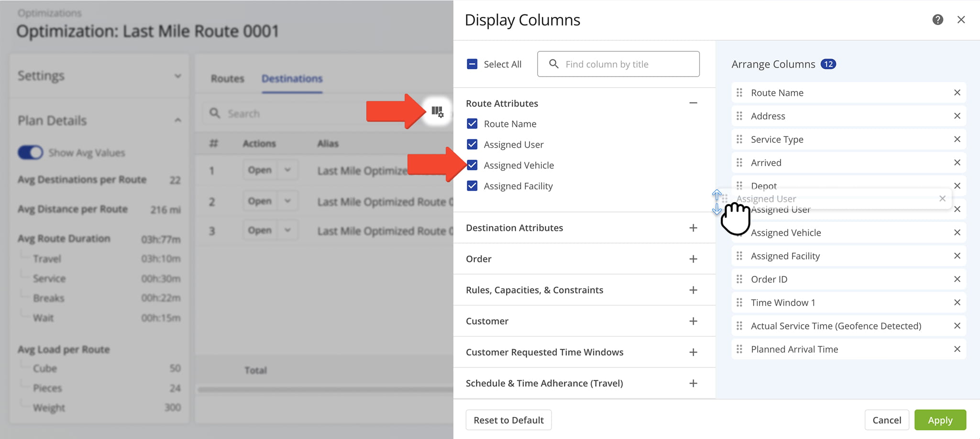Expand Rules, Capacities, & Constraints section
The width and height of the screenshot is (980, 439).
coord(693,290)
